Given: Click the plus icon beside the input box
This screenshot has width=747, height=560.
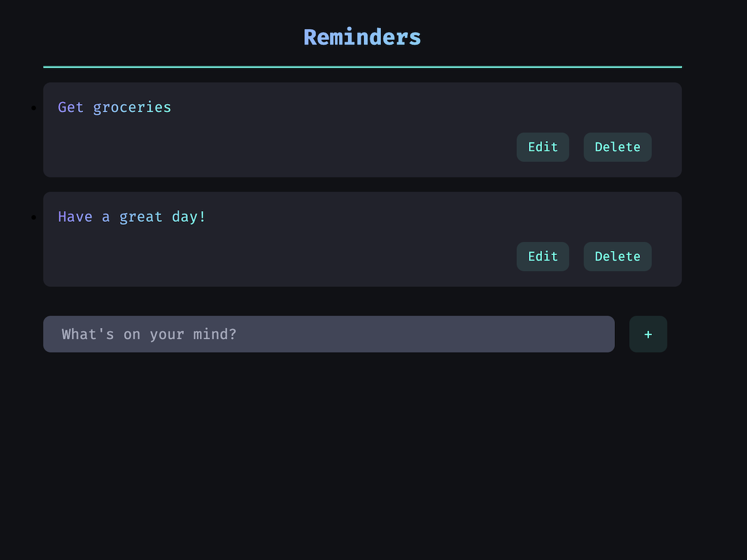Looking at the screenshot, I should click(x=648, y=334).
